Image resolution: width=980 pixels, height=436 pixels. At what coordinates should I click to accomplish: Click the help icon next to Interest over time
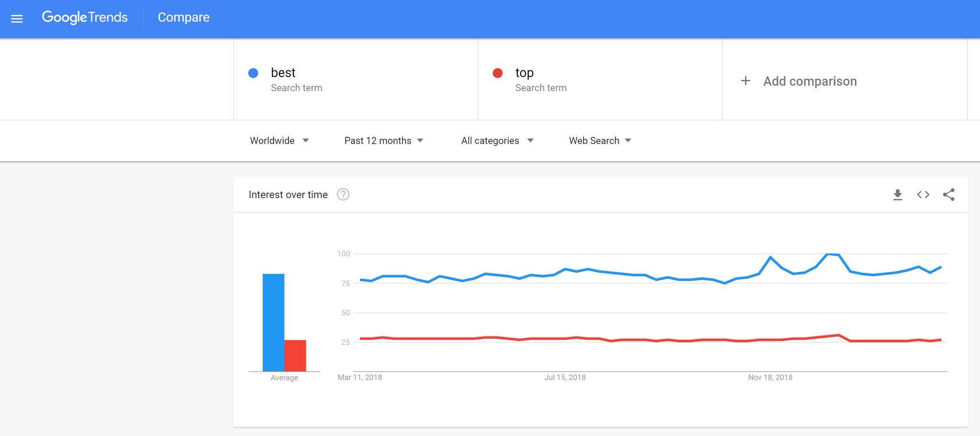[343, 195]
